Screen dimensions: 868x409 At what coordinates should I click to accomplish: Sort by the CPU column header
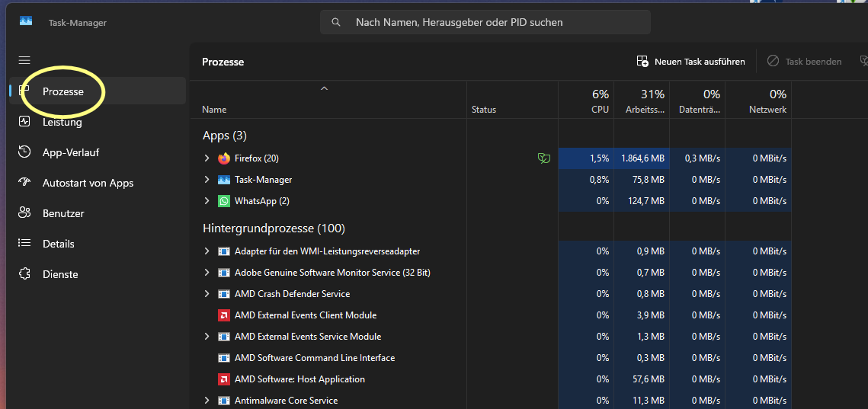click(x=586, y=101)
